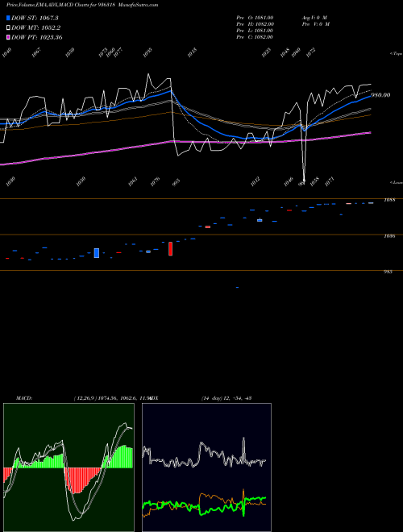Click the 980.00 price label on the EMA chart

(x=380, y=95)
